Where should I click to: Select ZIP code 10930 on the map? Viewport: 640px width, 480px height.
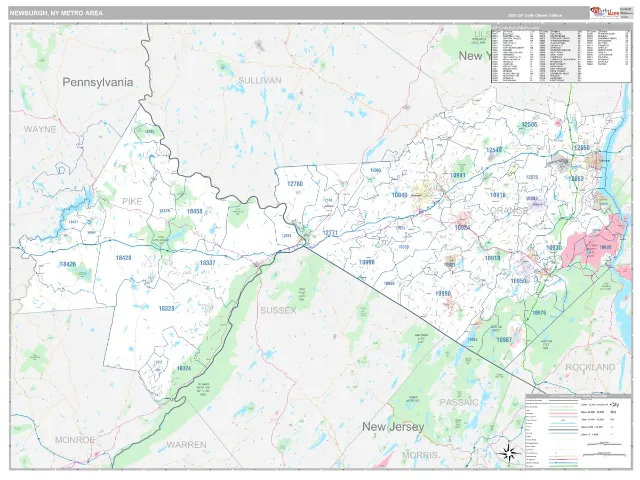554,248
